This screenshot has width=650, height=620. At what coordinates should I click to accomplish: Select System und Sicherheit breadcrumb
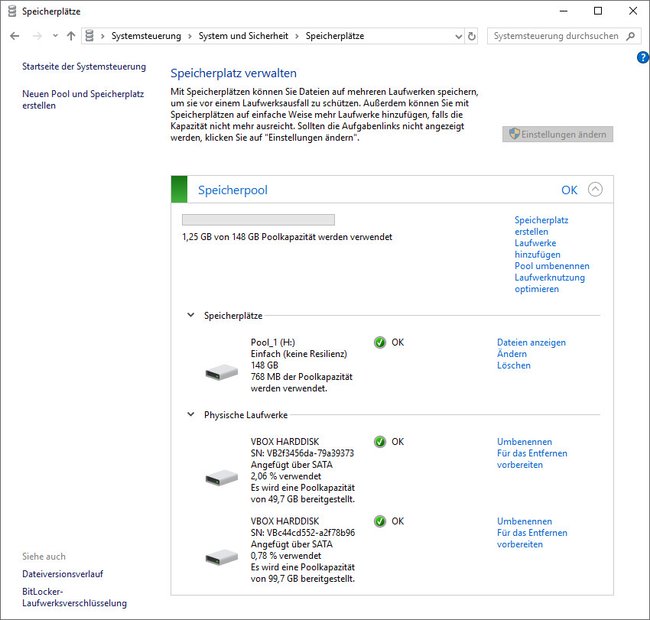(x=243, y=36)
